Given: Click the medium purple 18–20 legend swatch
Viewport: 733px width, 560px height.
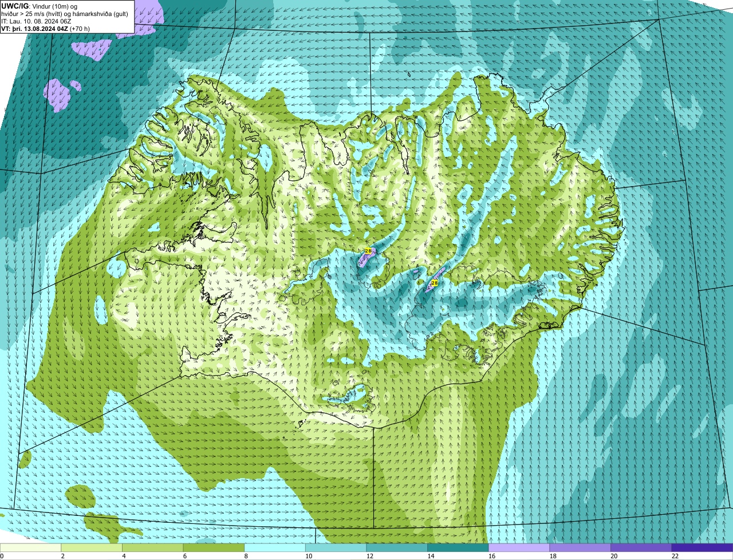Looking at the screenshot, I should tap(580, 547).
